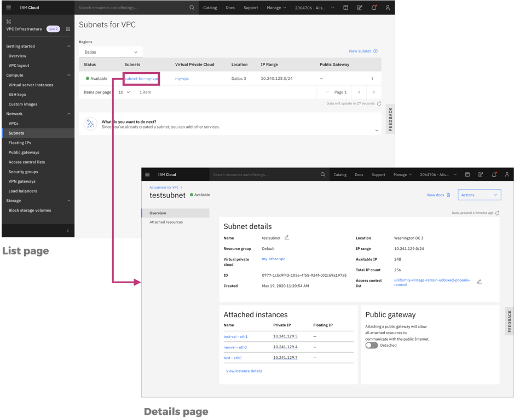Open account selector in Details page header
Screen dimensions: 514x420
tap(438, 174)
